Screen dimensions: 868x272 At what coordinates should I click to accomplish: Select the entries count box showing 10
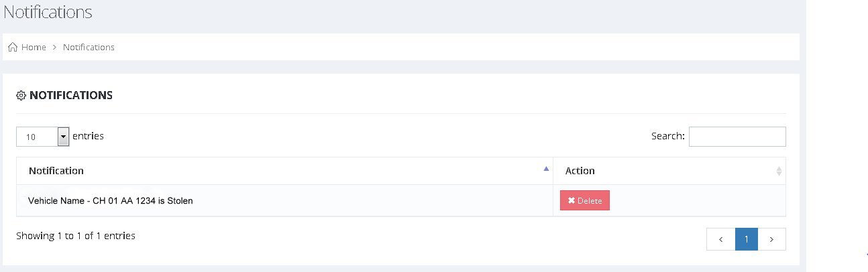tap(37, 137)
